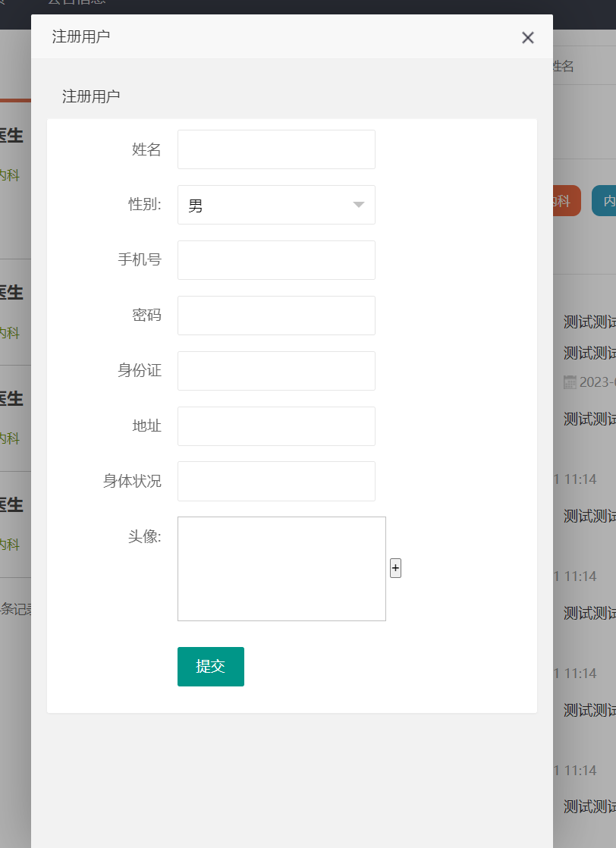
Task: Open the 性别 gender dropdown showing 男
Action: (275, 205)
